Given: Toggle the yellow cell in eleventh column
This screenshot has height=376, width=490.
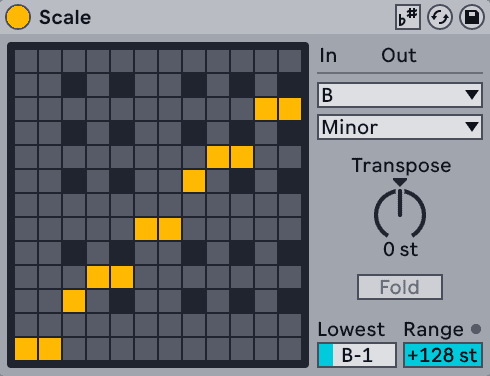Looking at the screenshot, I should [266, 109].
